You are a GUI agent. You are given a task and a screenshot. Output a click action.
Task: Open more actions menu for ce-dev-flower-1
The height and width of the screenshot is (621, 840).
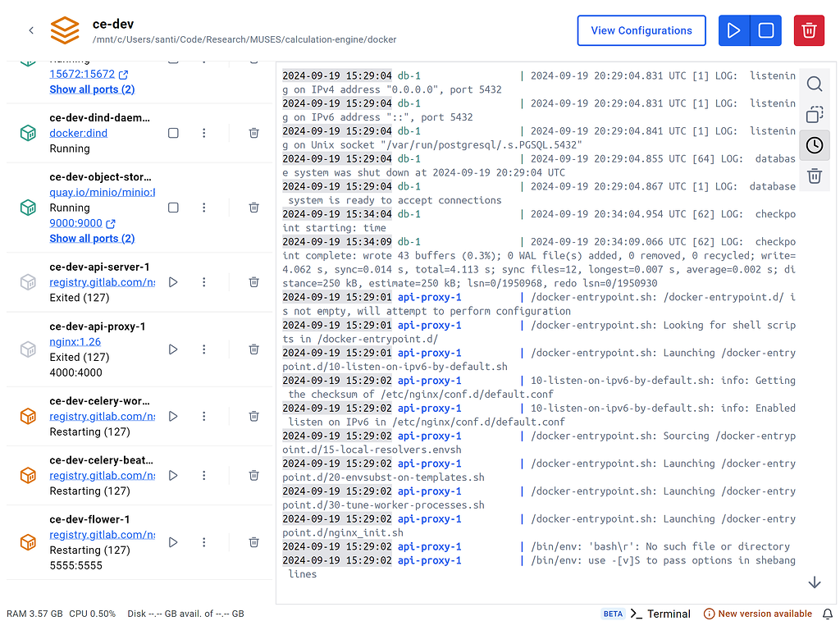pyautogui.click(x=204, y=542)
